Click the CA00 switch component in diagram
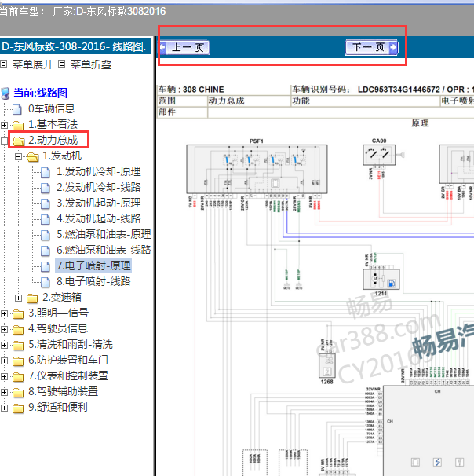The image size is (474, 476). tap(379, 155)
